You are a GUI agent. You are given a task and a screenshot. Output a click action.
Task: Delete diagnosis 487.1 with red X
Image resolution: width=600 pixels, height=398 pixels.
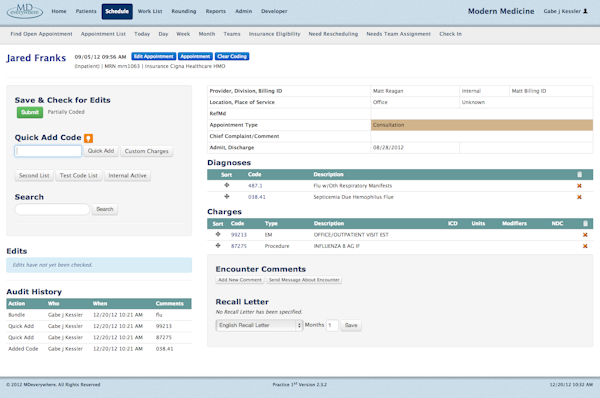(579, 186)
